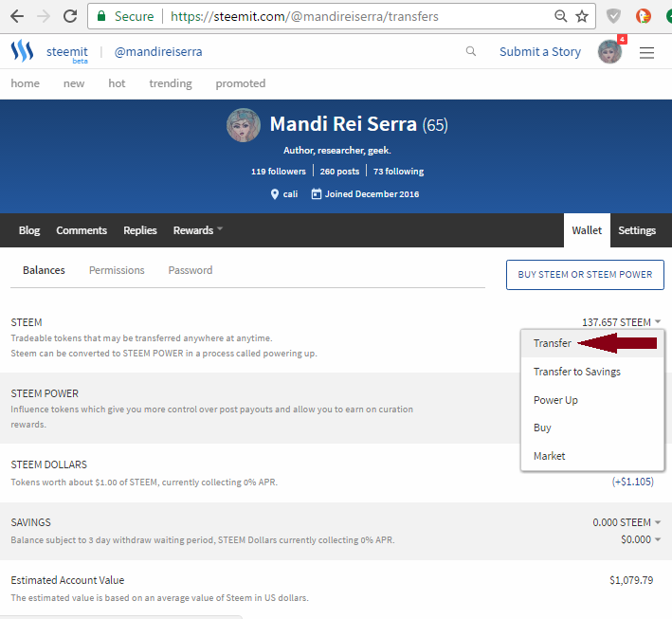The image size is (672, 619).
Task: Open the steemit home text link
Action: (x=67, y=52)
